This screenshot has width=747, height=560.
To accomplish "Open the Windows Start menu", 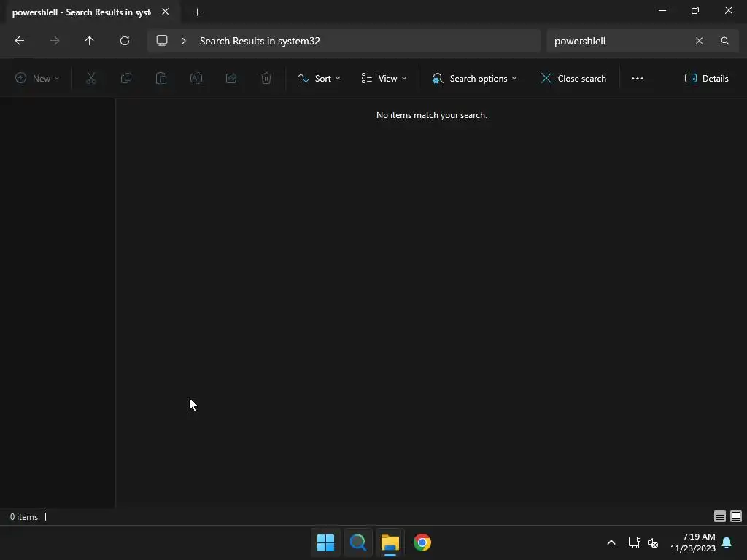I will pyautogui.click(x=326, y=542).
